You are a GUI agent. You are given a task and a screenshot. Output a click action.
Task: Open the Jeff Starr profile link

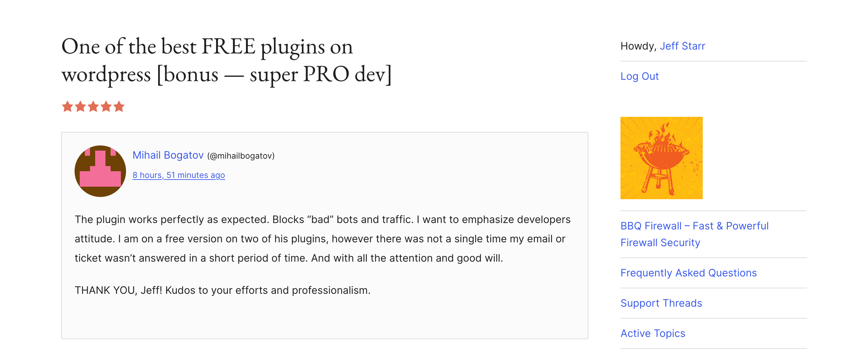pyautogui.click(x=682, y=46)
